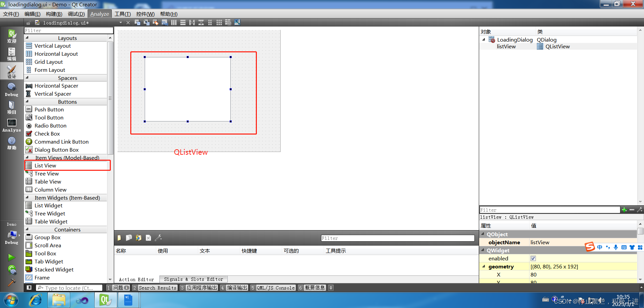Click Configure wrench icon in Action Editor

(x=158, y=238)
